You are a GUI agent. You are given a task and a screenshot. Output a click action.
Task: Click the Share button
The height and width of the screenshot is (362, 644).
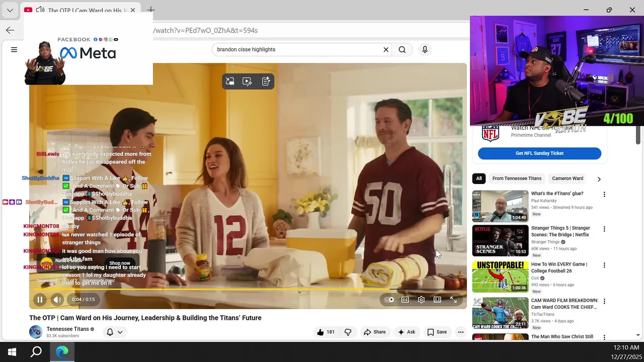[x=374, y=332]
